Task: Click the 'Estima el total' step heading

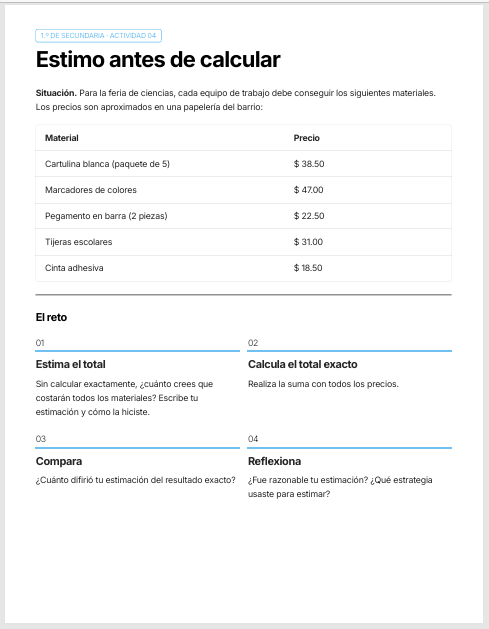Action: click(x=71, y=364)
